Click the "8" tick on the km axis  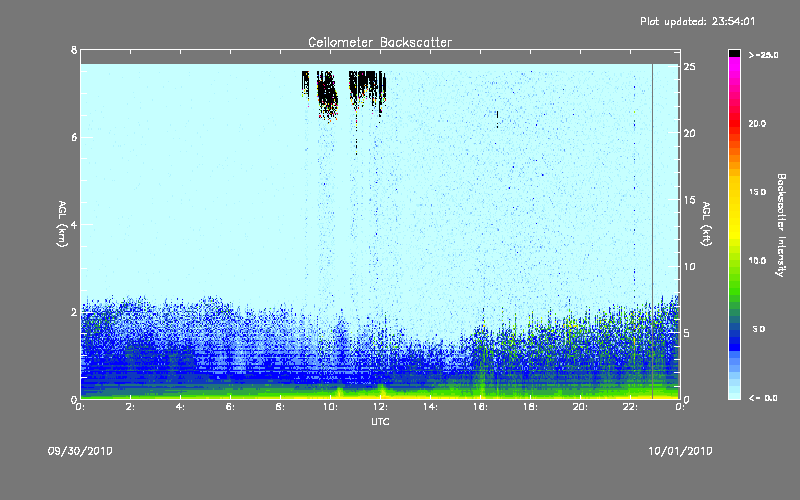tap(74, 50)
